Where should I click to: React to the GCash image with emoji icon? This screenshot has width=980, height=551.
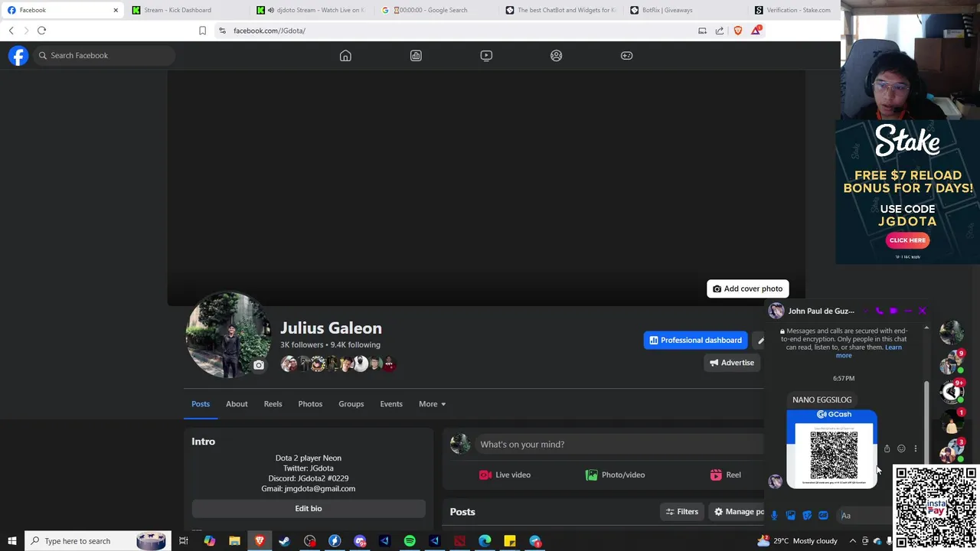click(901, 448)
